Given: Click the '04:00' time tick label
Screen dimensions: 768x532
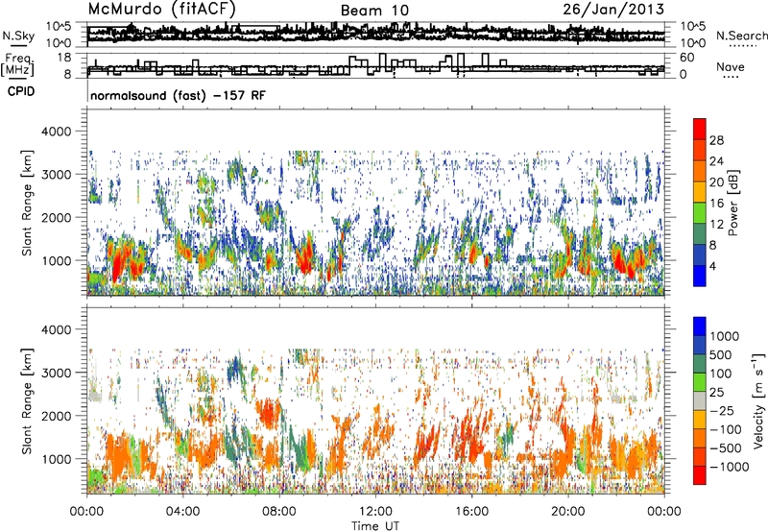Looking at the screenshot, I should click(x=182, y=512).
